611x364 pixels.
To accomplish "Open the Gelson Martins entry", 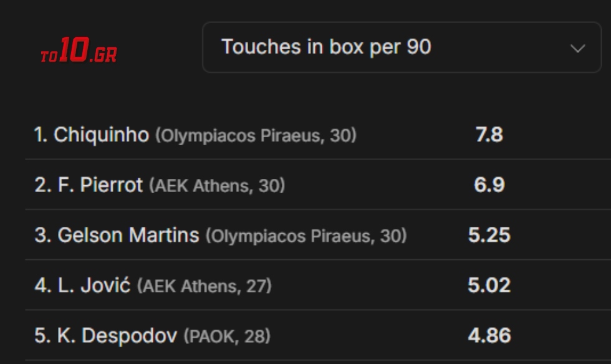I will click(128, 236).
